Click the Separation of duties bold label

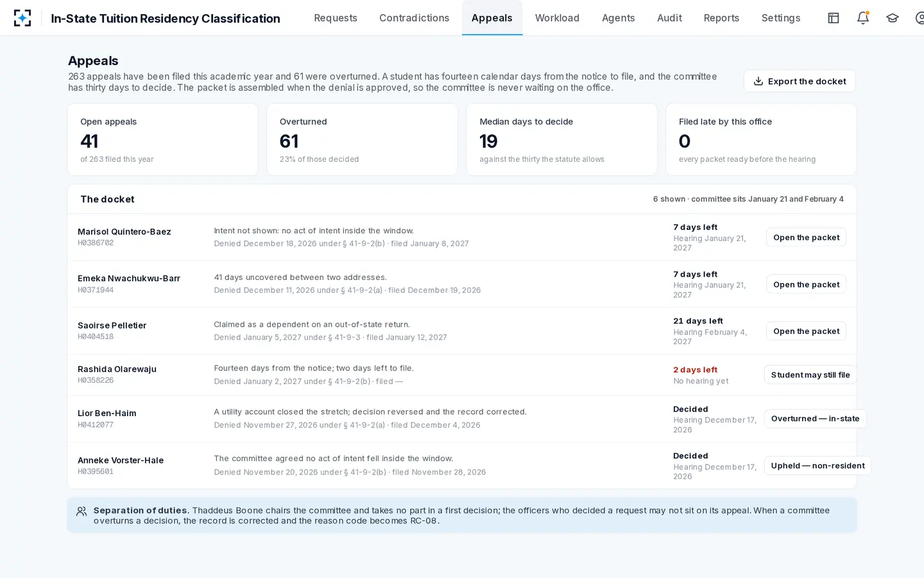[141, 511]
